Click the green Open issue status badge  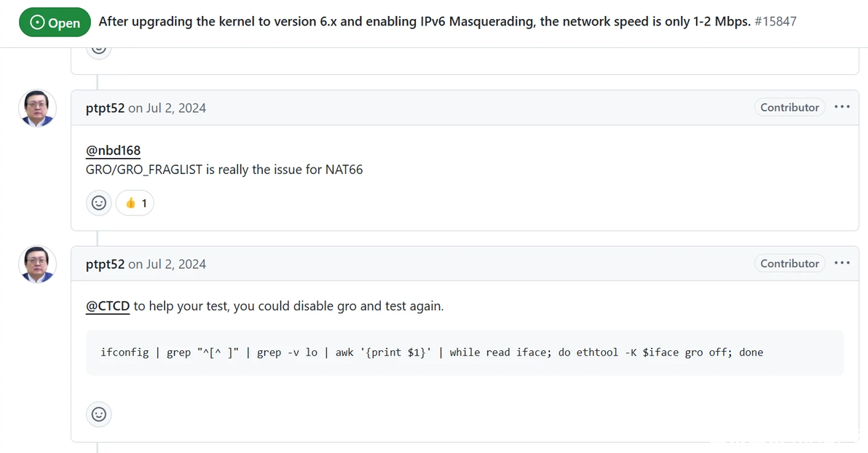(x=55, y=23)
